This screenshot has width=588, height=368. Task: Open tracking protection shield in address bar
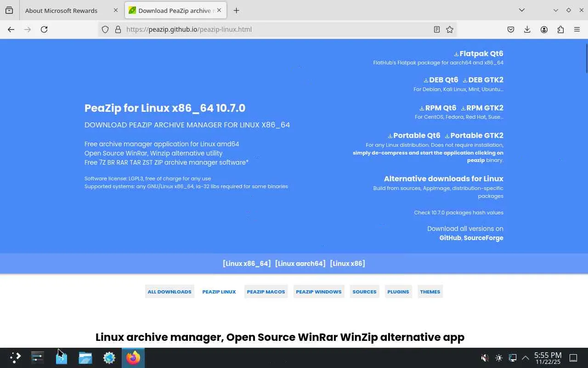tap(105, 29)
